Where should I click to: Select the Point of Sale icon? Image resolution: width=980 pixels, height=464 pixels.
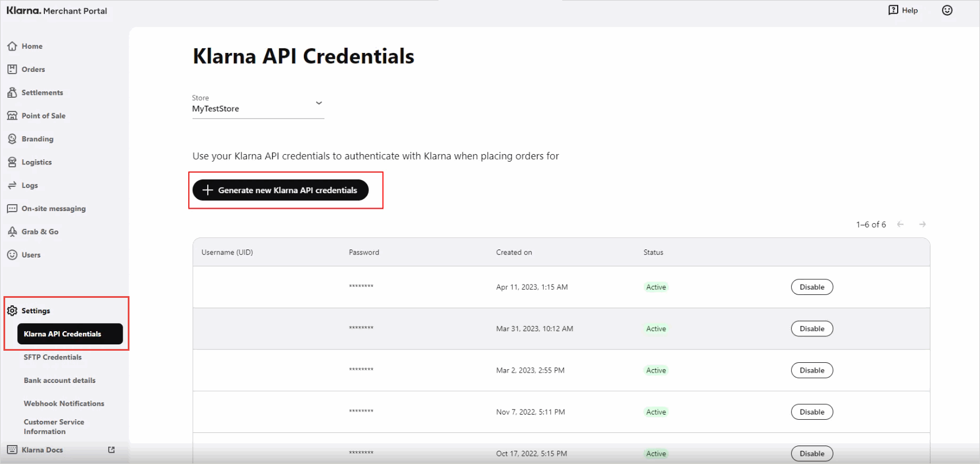[12, 116]
